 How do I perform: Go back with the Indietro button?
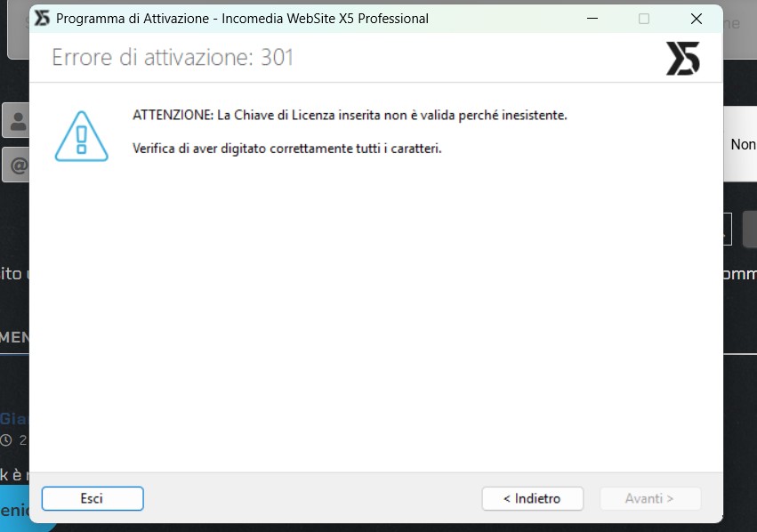tap(532, 498)
